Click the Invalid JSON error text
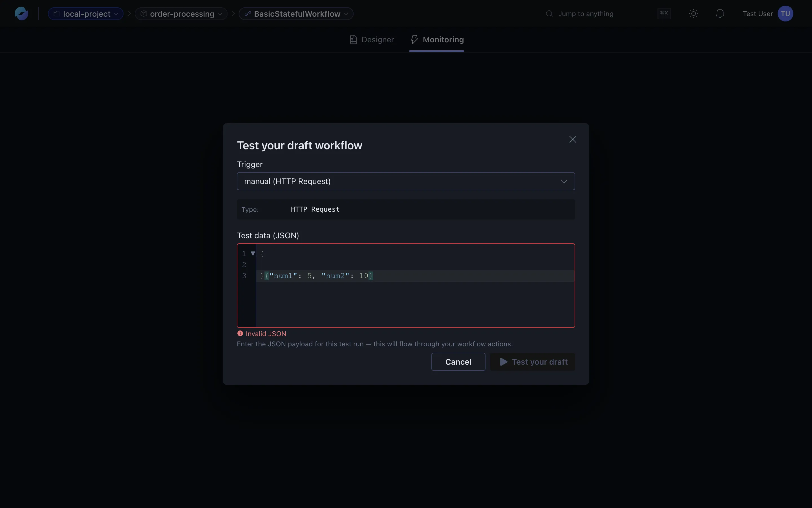 (266, 334)
